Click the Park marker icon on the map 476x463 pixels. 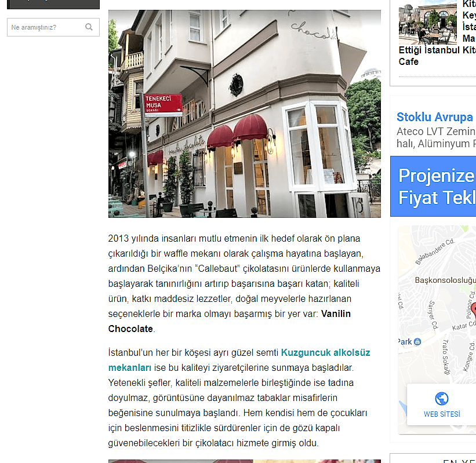point(417,342)
